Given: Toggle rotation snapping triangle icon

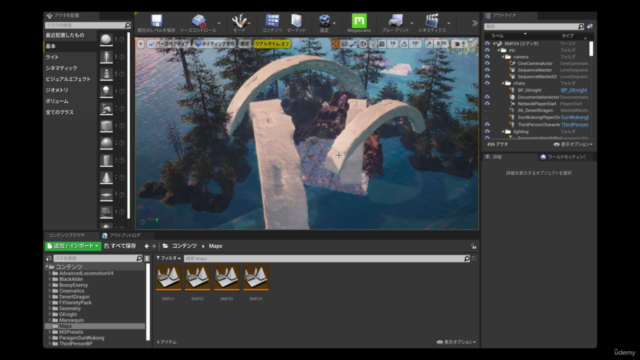Looking at the screenshot, I should (404, 44).
